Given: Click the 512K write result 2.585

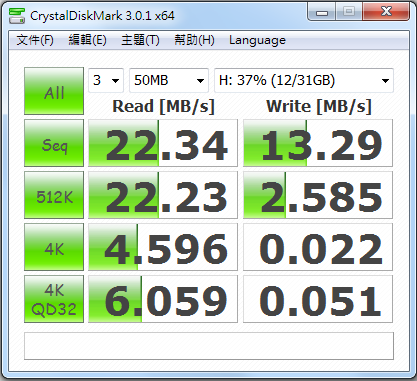Looking at the screenshot, I should click(x=318, y=195).
